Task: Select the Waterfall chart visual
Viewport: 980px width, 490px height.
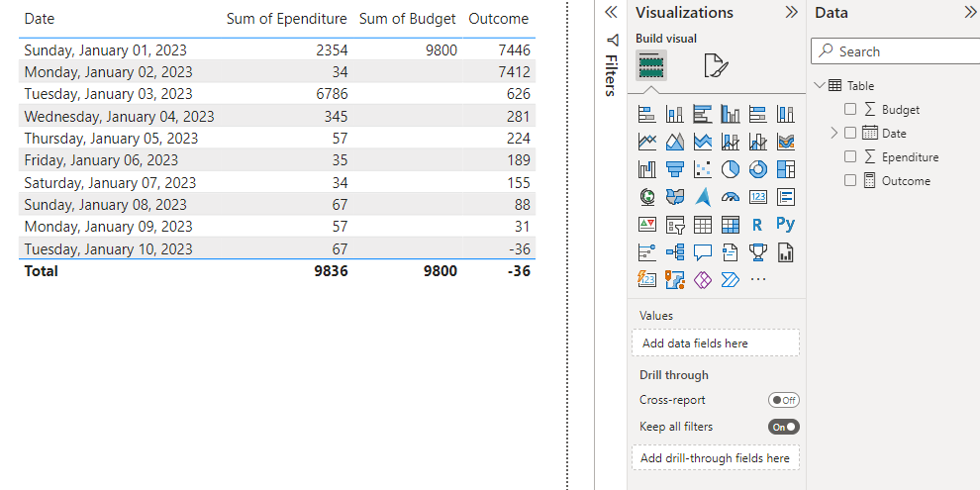Action: 646,169
